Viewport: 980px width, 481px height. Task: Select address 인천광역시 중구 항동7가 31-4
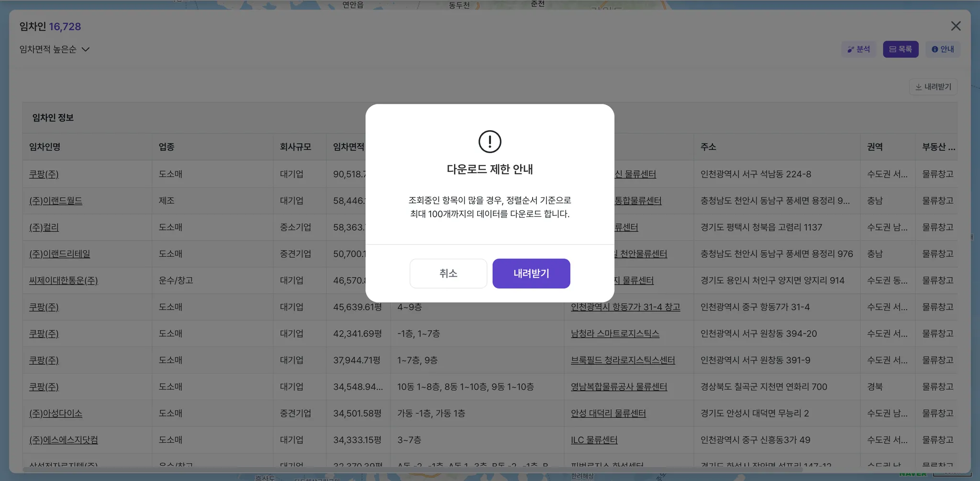755,307
